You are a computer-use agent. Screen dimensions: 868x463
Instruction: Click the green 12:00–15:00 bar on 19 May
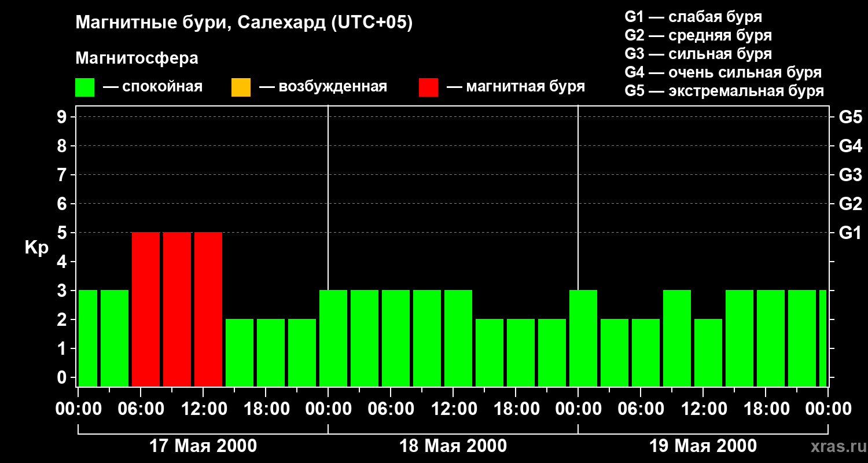click(708, 353)
